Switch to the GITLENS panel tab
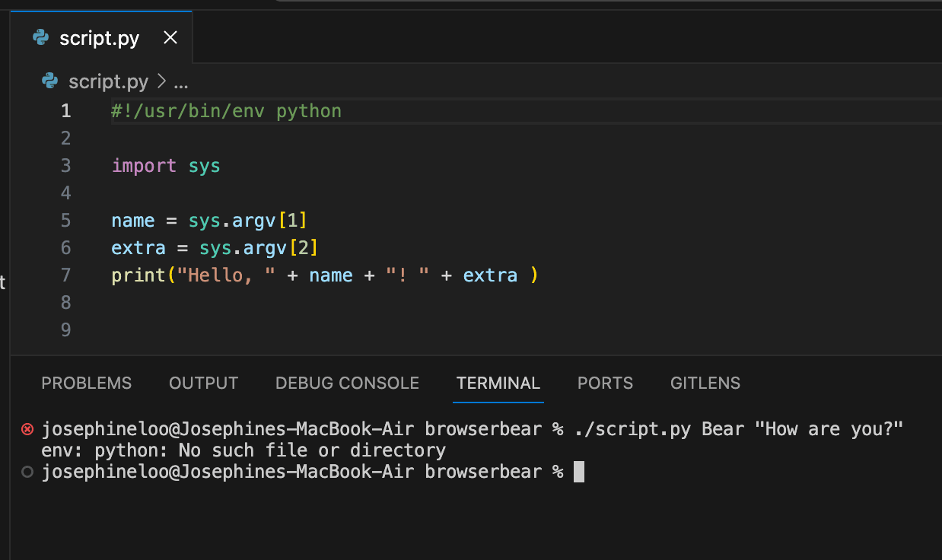The width and height of the screenshot is (942, 560). 705,383
